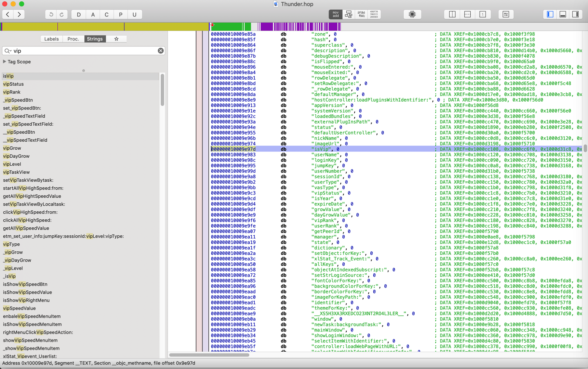Split the view horizontally
This screenshot has height=369, width=588.
(x=467, y=14)
